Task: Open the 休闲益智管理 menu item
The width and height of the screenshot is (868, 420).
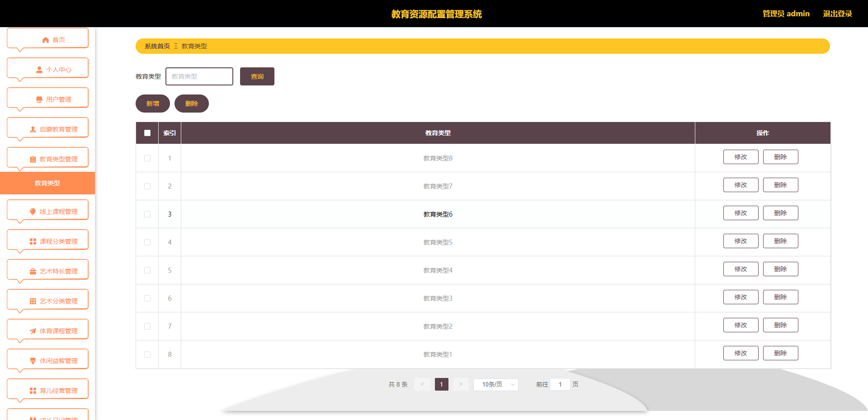Action: (48, 361)
